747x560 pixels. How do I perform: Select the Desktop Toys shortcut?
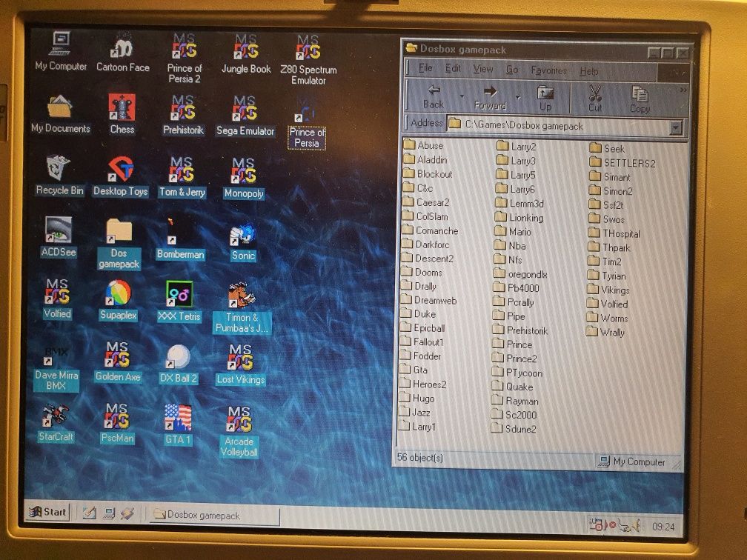pyautogui.click(x=121, y=176)
